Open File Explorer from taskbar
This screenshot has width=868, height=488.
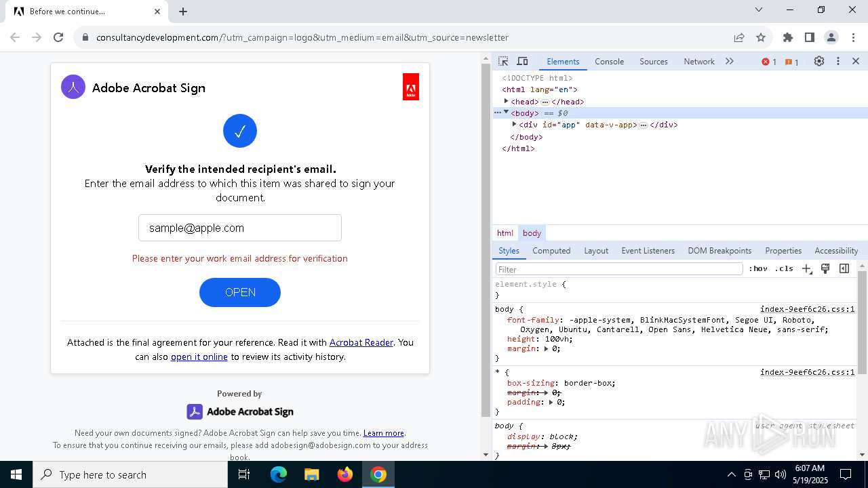(x=312, y=474)
